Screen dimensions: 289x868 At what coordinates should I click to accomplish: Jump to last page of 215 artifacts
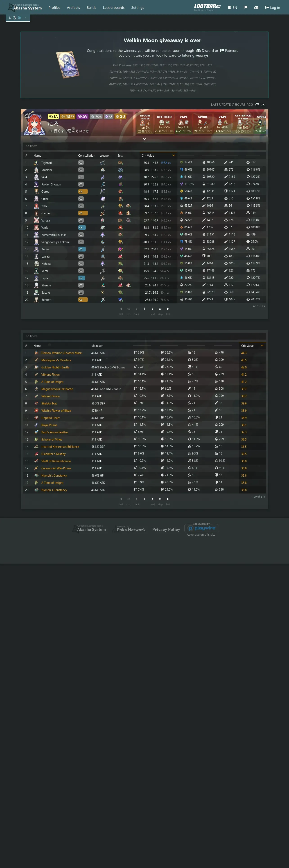tap(168, 499)
